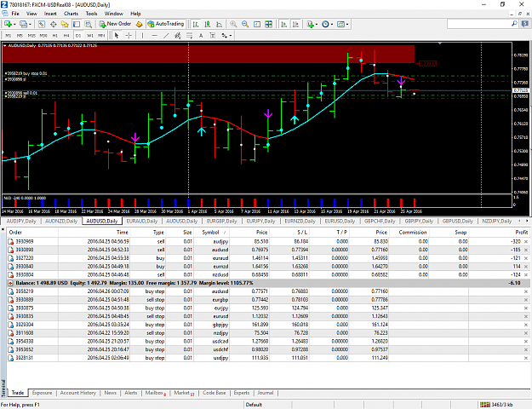Switch to W1 timeframe
The height and width of the screenshot is (409, 532).
90,35
